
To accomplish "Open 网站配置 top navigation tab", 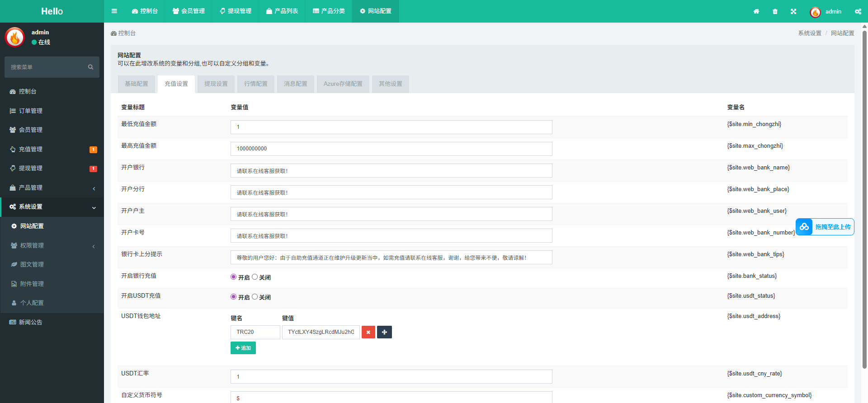I will pos(376,11).
